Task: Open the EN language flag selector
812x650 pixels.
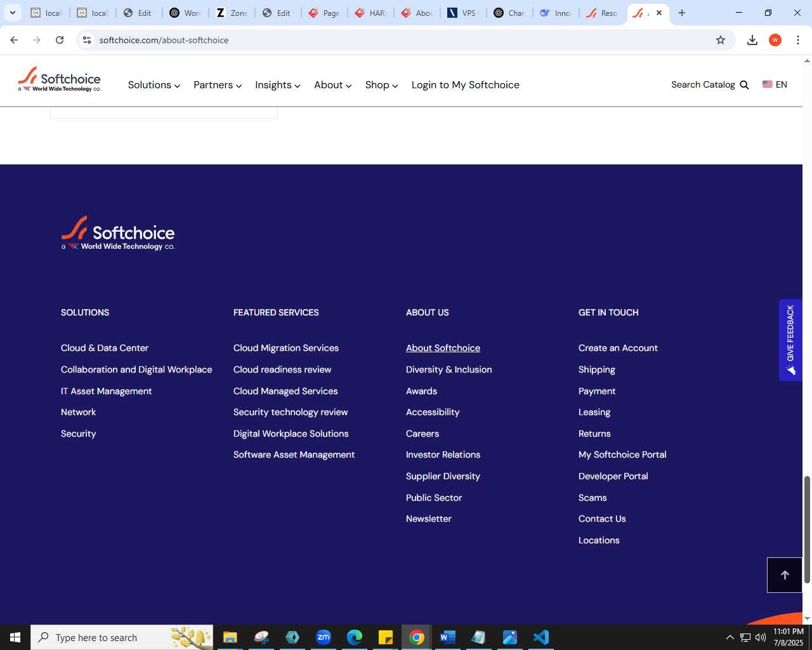Action: tap(775, 84)
